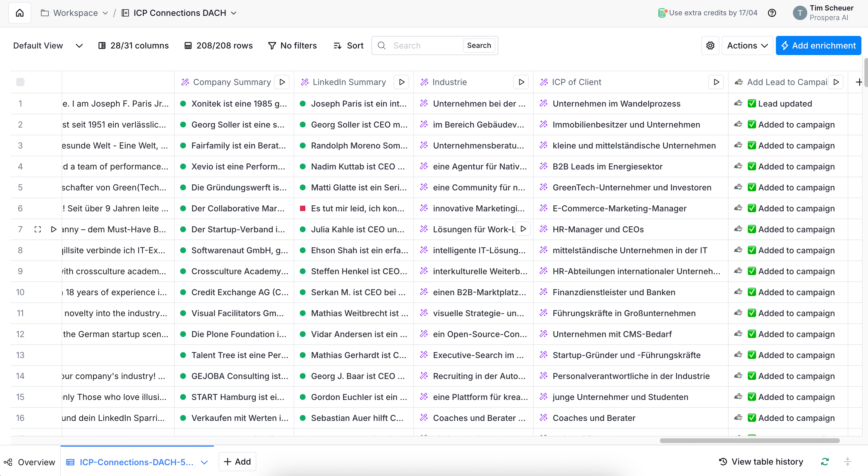Click the red error status in row 6
This screenshot has width=868, height=476.
point(303,208)
